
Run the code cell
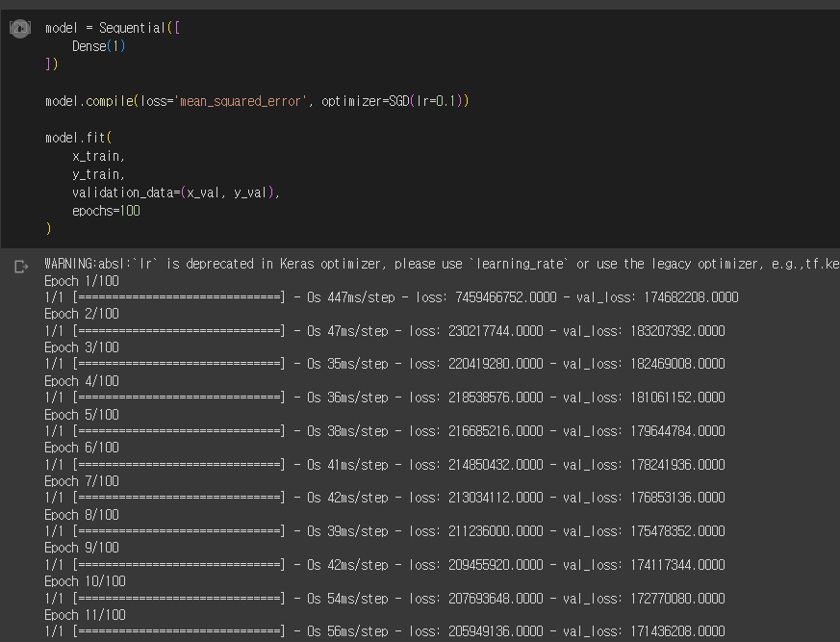20,28
